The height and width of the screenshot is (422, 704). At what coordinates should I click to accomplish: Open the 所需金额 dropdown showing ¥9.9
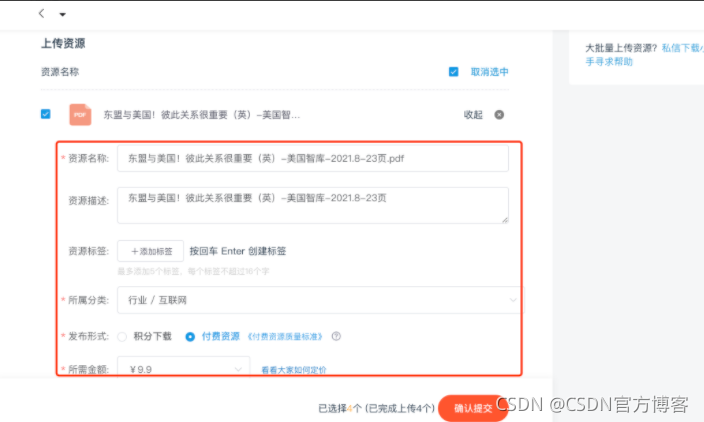coord(183,367)
